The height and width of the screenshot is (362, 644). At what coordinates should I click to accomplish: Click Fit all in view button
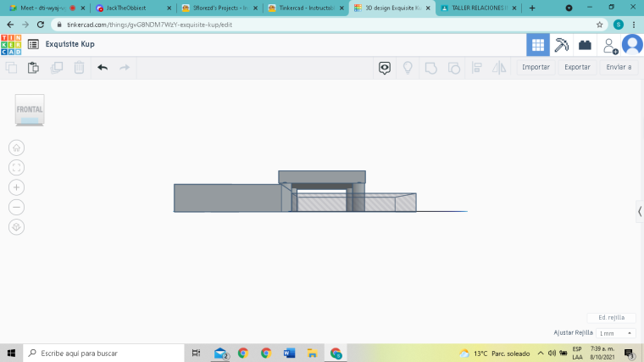click(x=16, y=168)
